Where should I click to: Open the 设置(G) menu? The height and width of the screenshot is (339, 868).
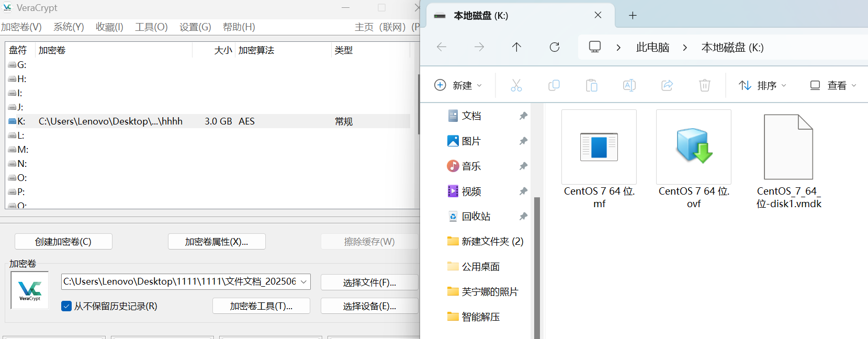pos(195,27)
